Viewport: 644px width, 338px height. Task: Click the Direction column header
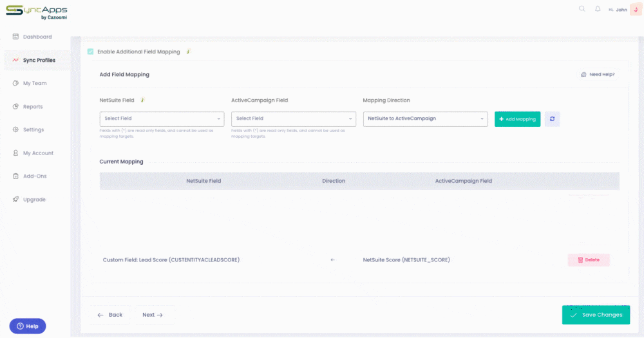pyautogui.click(x=334, y=181)
